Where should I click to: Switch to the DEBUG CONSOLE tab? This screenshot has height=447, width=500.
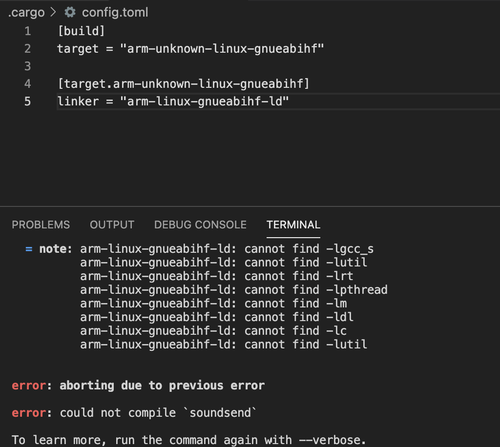coord(200,225)
